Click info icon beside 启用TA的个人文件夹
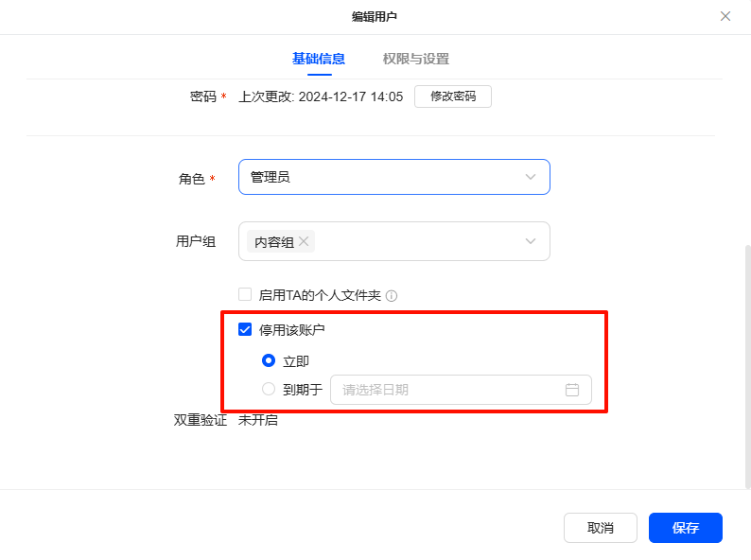The image size is (751, 560). 392,295
